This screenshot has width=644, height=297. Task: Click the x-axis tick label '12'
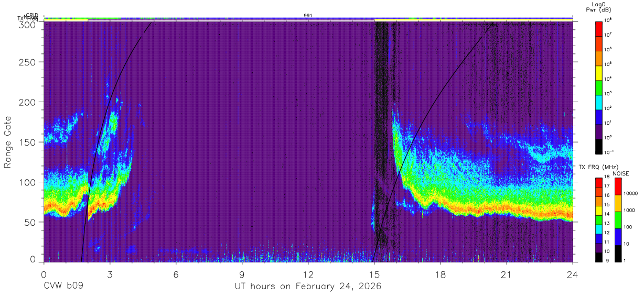308,274
